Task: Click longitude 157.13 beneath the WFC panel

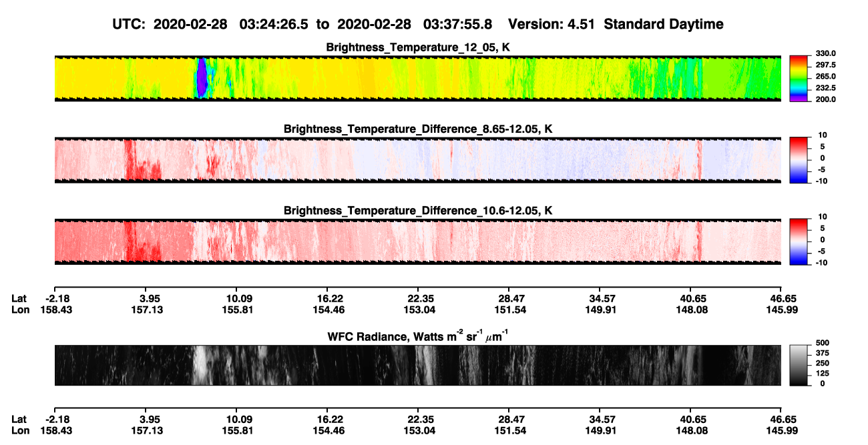Action: tap(147, 431)
